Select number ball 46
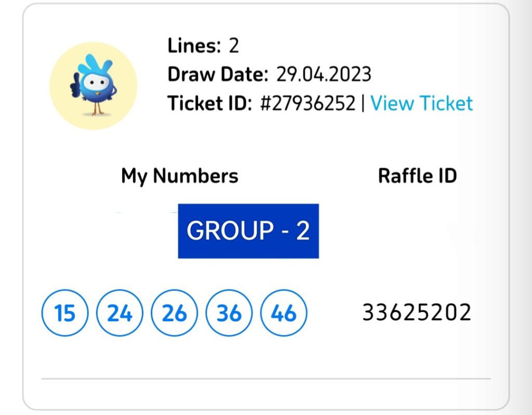Image resolution: width=532 pixels, height=415 pixels. point(284,314)
